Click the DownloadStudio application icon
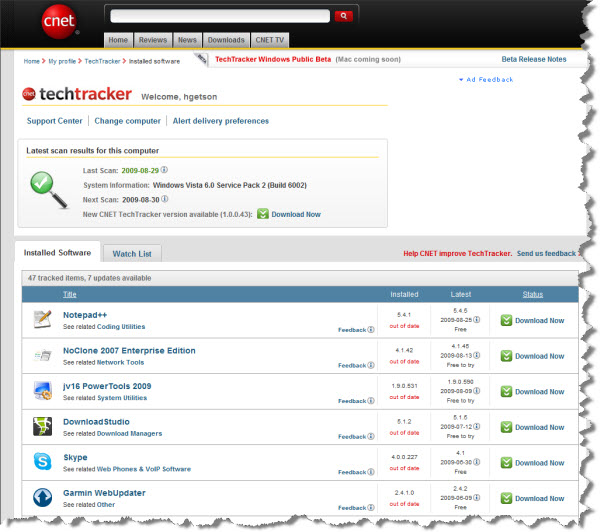Screen dimensions: 600x532 coord(43,426)
